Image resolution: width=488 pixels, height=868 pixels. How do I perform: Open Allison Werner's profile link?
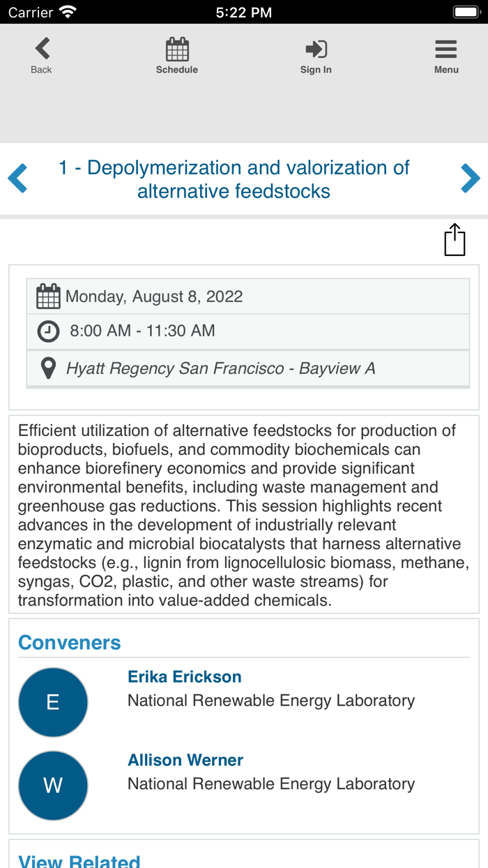(x=185, y=760)
